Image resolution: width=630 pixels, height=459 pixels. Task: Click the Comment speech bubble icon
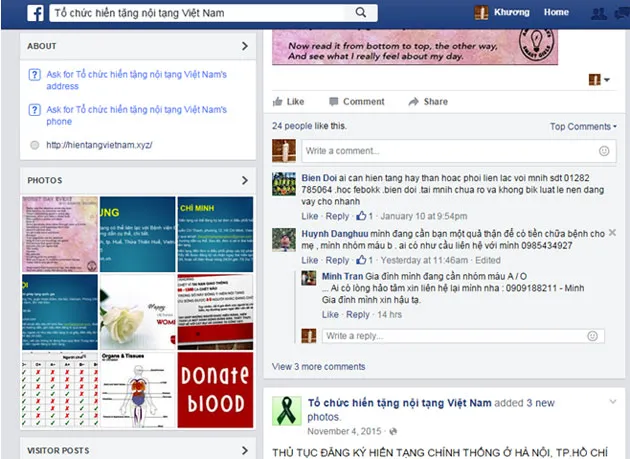(x=333, y=102)
